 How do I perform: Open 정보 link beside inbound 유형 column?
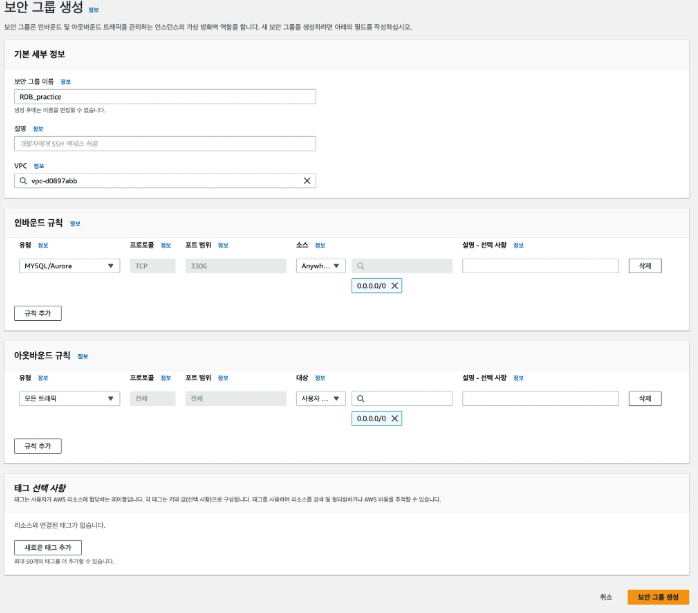43,245
